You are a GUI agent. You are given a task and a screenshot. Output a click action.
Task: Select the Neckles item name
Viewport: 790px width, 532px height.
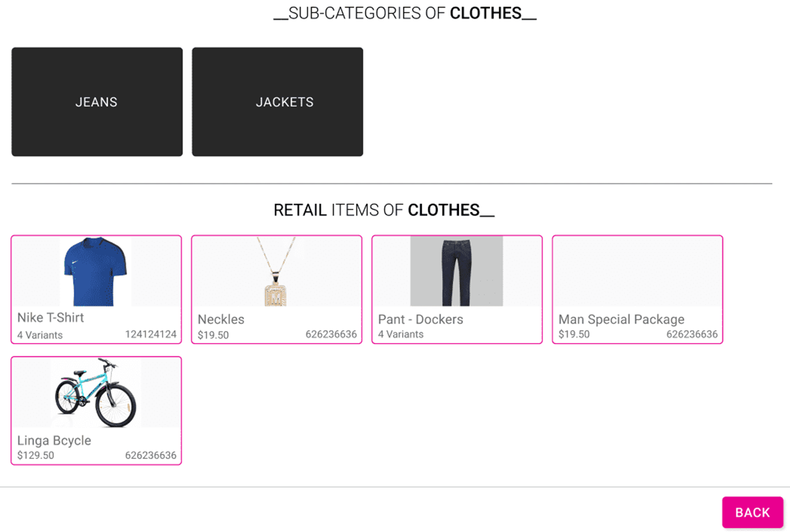[221, 319]
